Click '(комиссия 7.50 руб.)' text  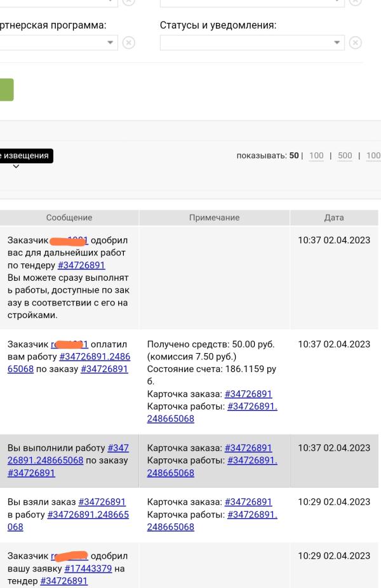tap(192, 357)
